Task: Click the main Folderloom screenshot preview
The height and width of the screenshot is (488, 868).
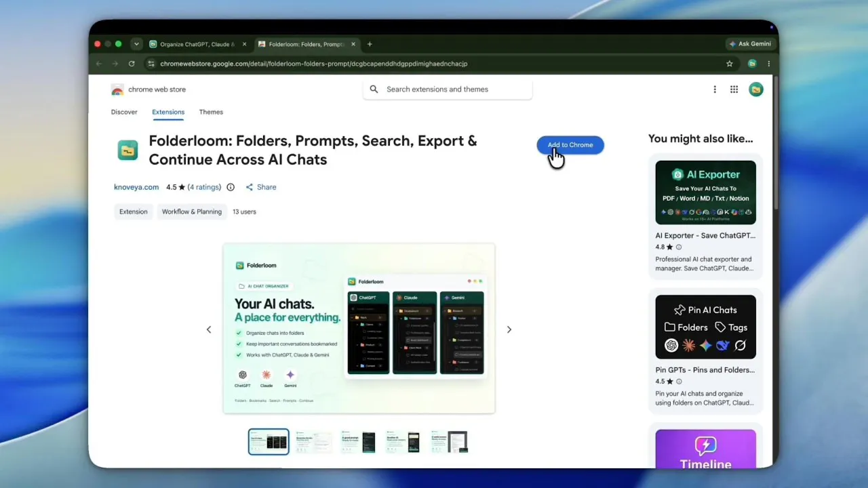Action: [x=359, y=328]
